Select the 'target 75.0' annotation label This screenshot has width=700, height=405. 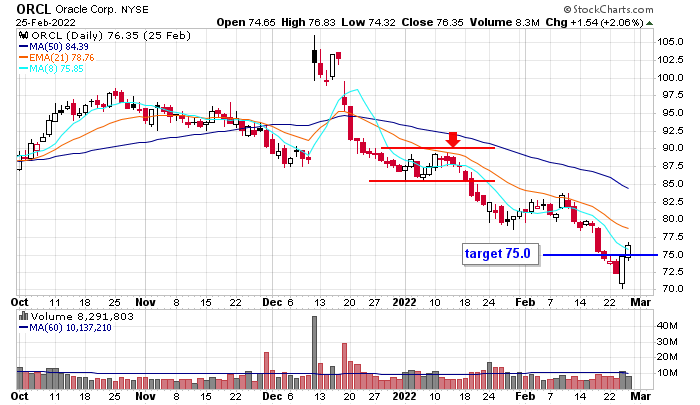tap(500, 254)
